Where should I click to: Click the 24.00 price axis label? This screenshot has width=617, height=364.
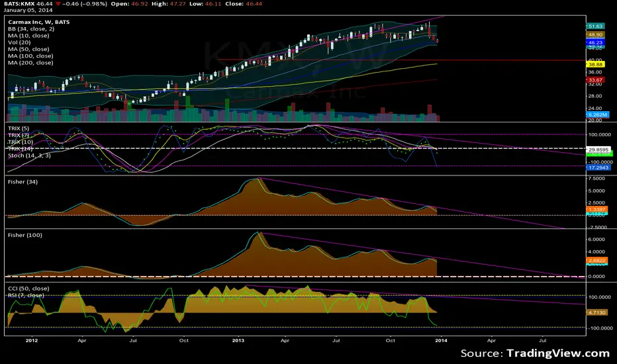point(595,109)
